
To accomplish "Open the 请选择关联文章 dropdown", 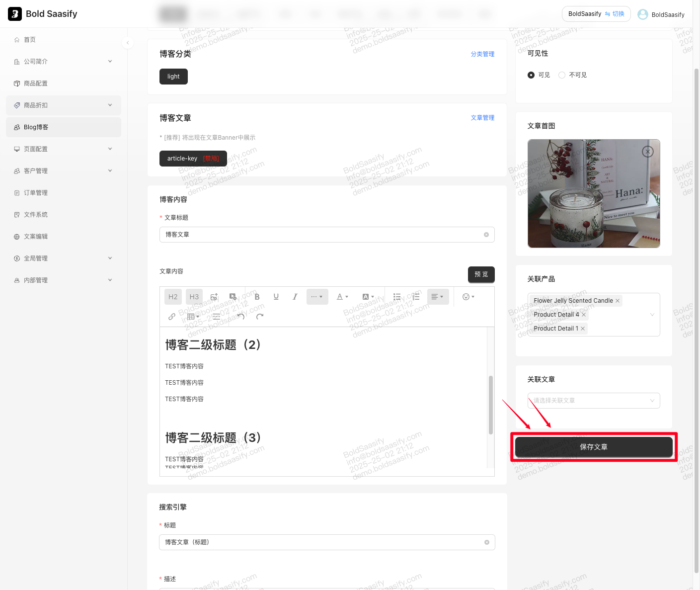I will 594,401.
